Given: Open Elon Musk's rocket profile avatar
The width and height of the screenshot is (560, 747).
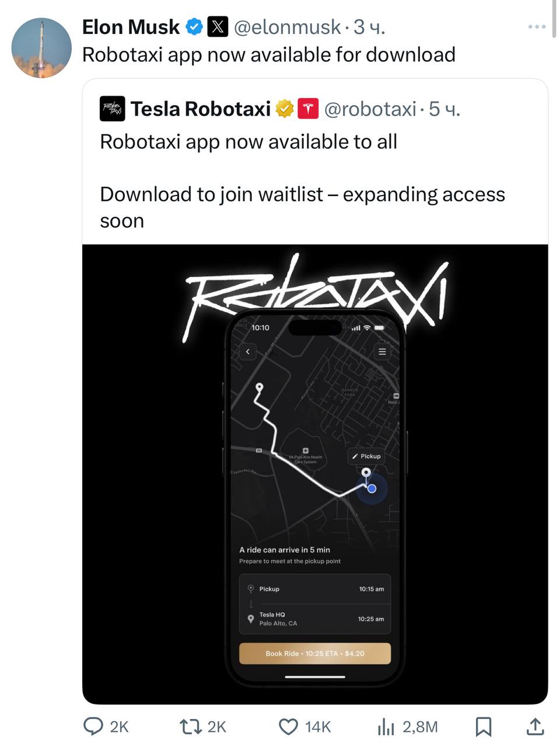Looking at the screenshot, I should click(41, 48).
